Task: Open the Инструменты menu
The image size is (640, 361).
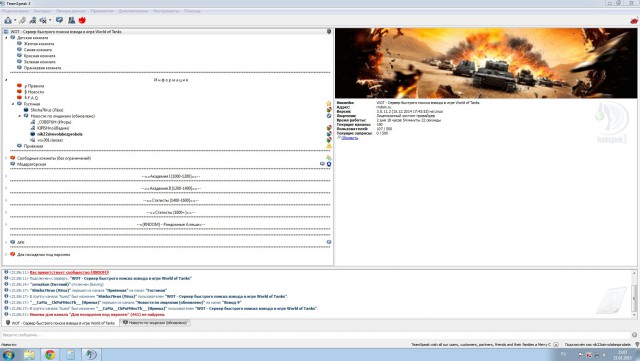Action: tap(166, 11)
